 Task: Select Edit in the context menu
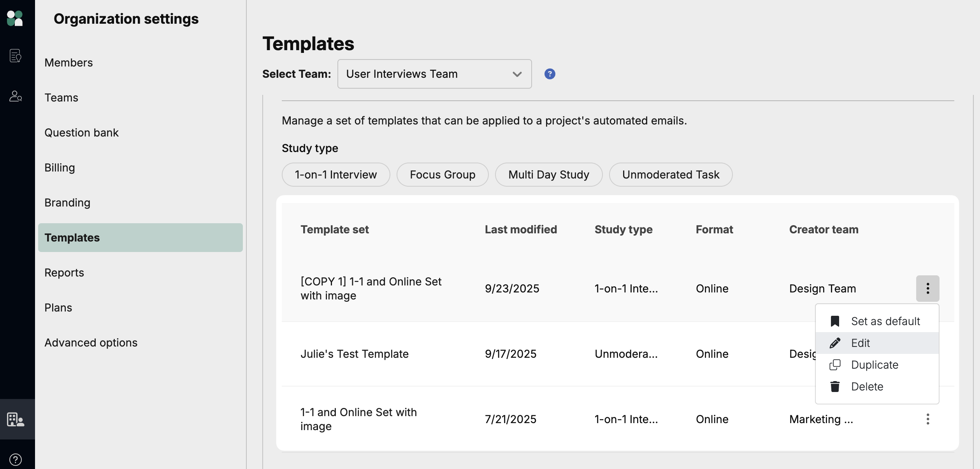(x=860, y=343)
